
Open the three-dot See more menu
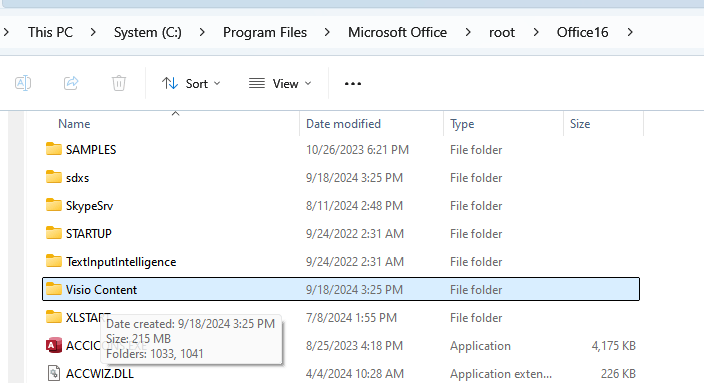[352, 84]
